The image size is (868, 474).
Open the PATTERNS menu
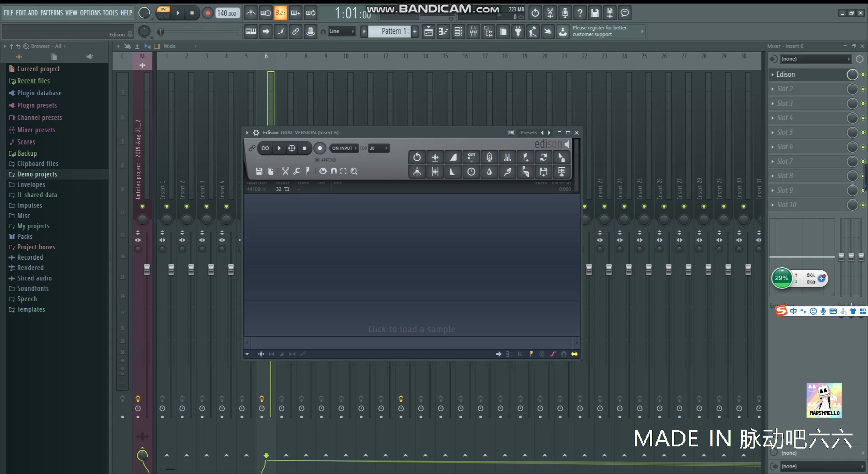(x=52, y=13)
